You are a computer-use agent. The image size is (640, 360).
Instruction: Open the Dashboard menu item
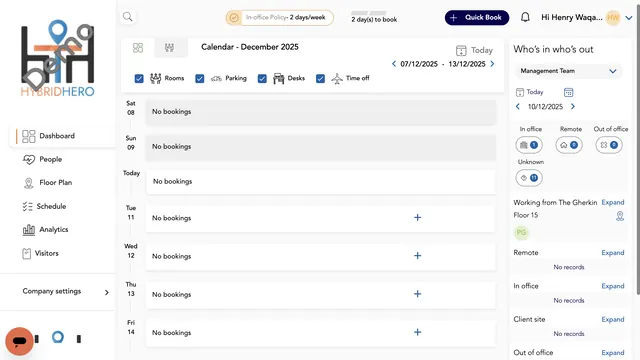click(63, 136)
